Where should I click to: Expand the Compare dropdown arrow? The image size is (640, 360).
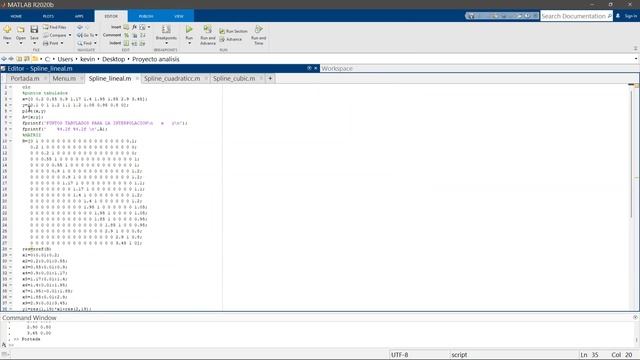pyautogui.click(x=70, y=35)
